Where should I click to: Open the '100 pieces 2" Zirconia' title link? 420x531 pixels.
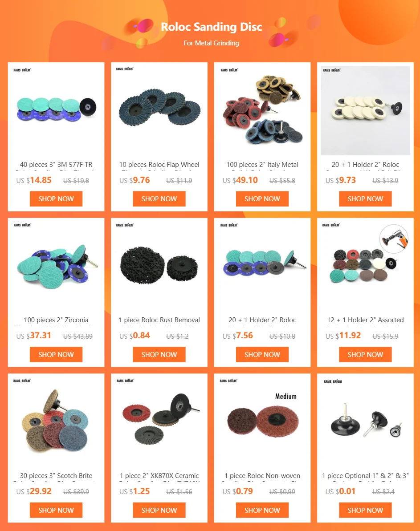coord(56,320)
